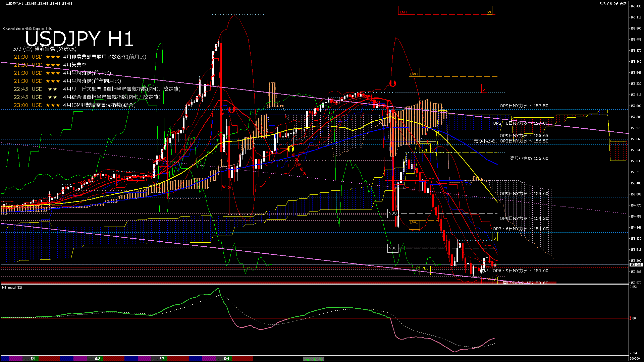Click the W level marker at top right
The image size is (644, 362).
(x=489, y=10)
